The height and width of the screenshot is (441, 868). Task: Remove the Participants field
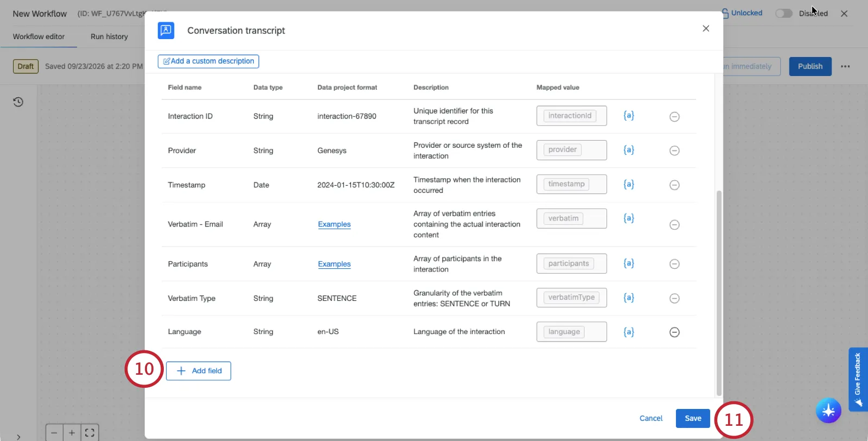tap(674, 264)
